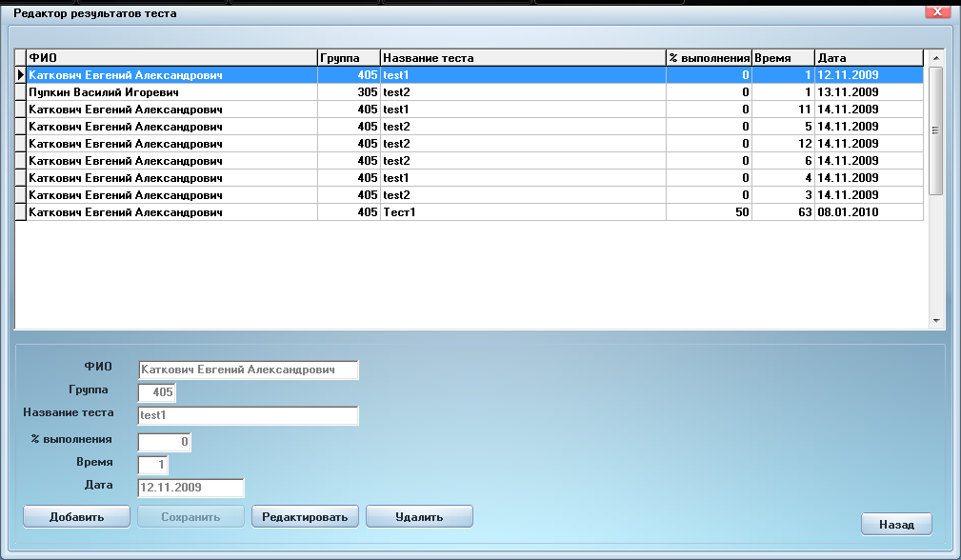Select the test2 cell in Пупкин's row
The image size is (961, 560).
[x=523, y=91]
